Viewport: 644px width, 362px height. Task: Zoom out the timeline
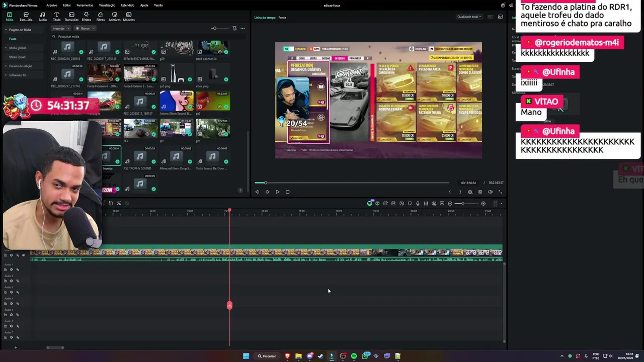click(x=450, y=204)
